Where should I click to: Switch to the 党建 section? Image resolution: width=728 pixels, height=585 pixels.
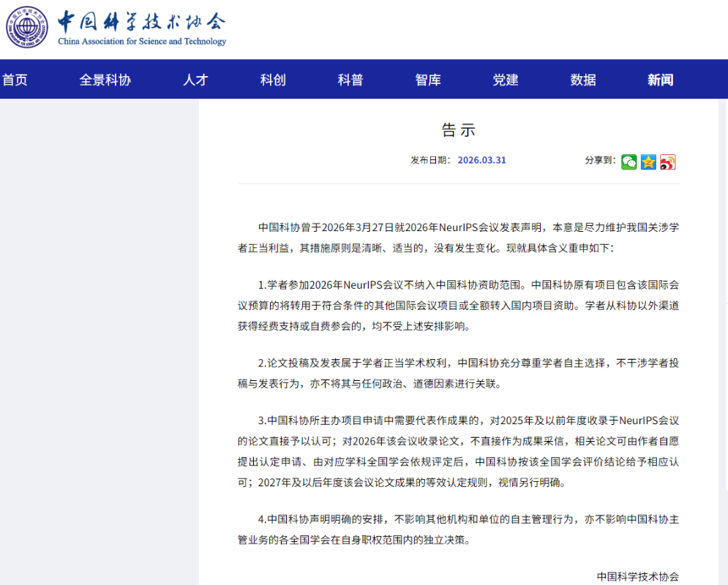(506, 80)
